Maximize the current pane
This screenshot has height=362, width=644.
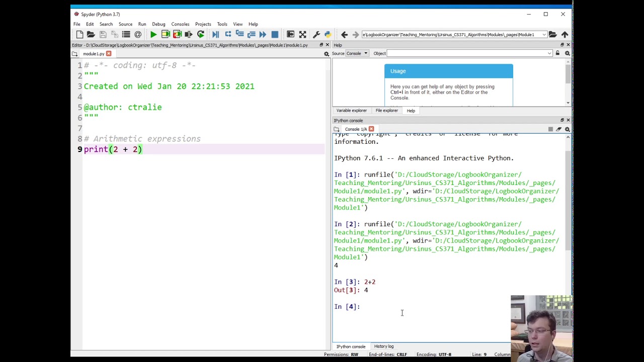coord(290,34)
